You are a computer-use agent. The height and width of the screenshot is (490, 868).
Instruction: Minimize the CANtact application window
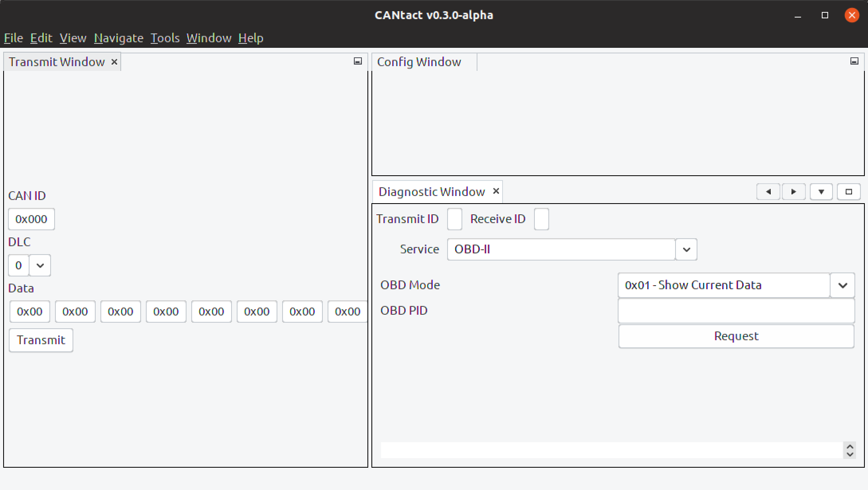[798, 16]
